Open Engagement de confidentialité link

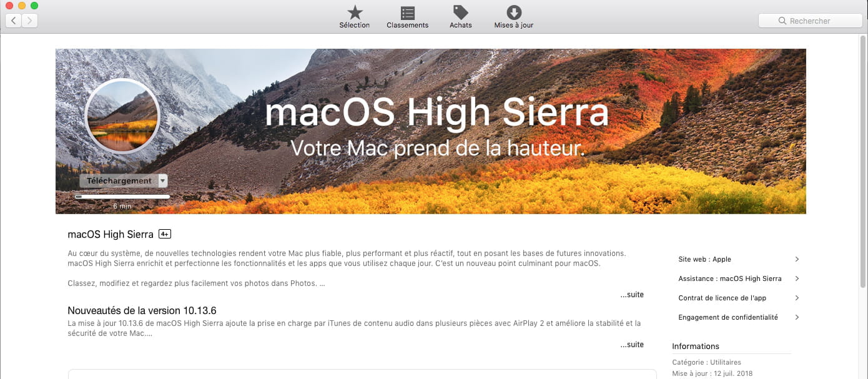(728, 317)
